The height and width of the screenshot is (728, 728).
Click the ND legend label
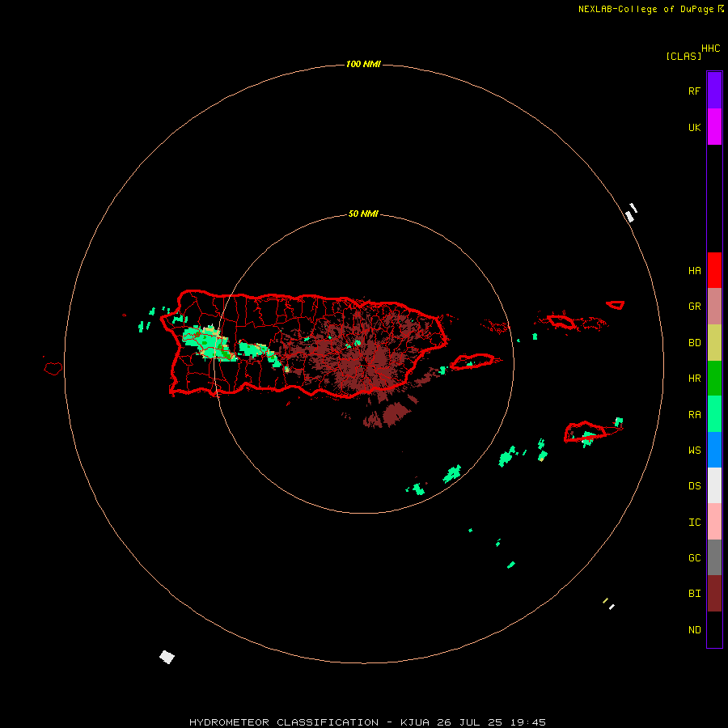694,630
